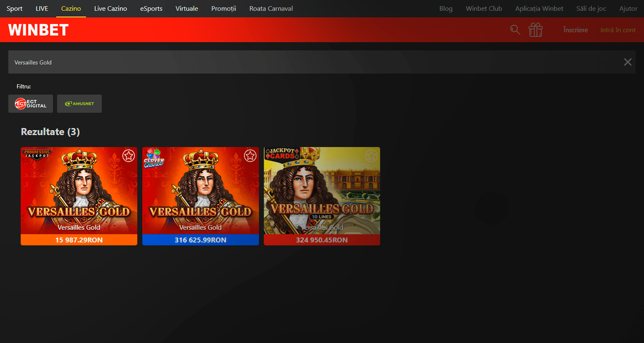Screen dimensions: 644x343
Task: Open the Winbet Club link
Action: click(483, 9)
